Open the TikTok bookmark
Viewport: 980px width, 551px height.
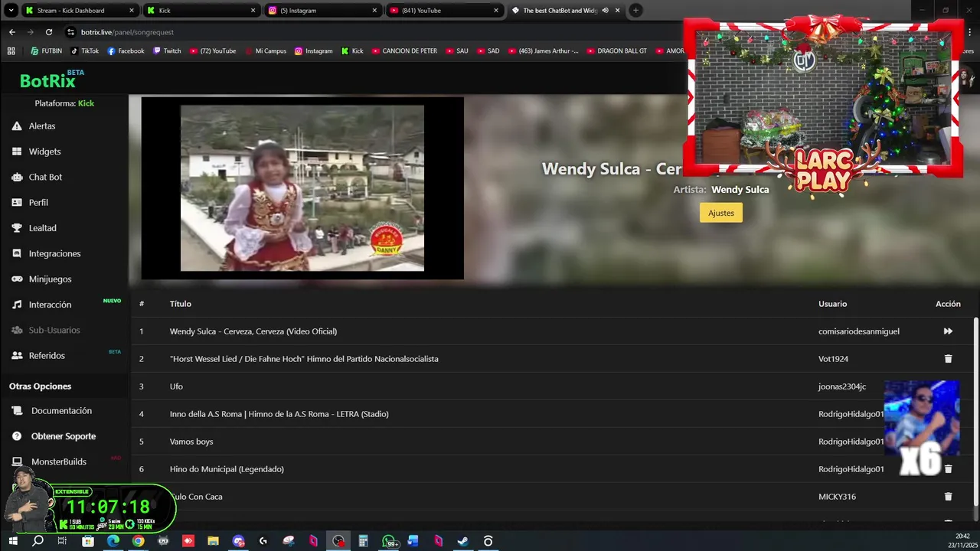click(84, 51)
